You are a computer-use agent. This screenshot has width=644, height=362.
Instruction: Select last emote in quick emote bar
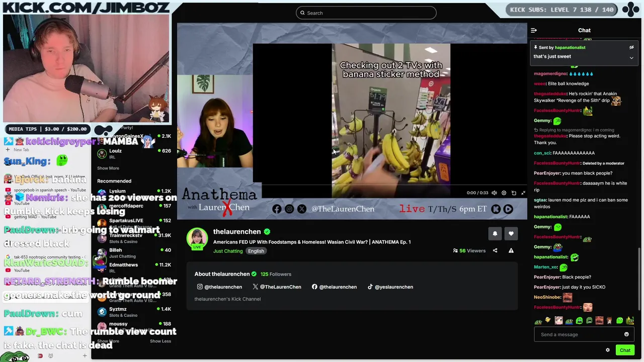pyautogui.click(x=630, y=321)
